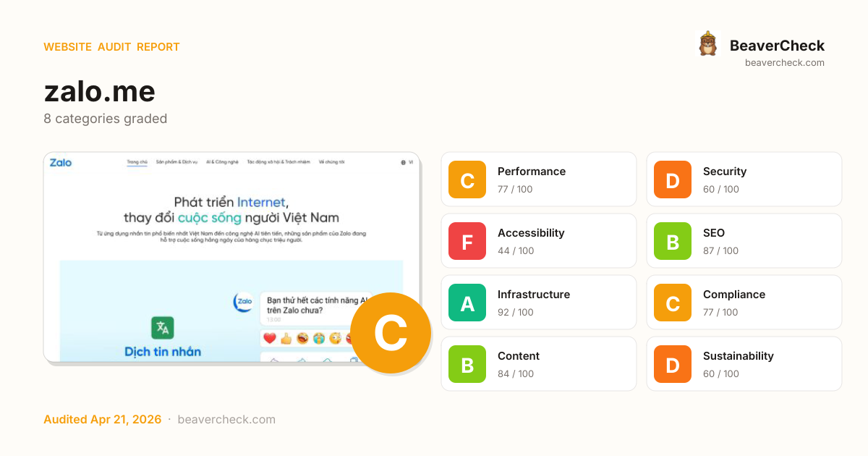
Task: Open the Zalo website screenshot thumbnail
Action: coord(231,257)
